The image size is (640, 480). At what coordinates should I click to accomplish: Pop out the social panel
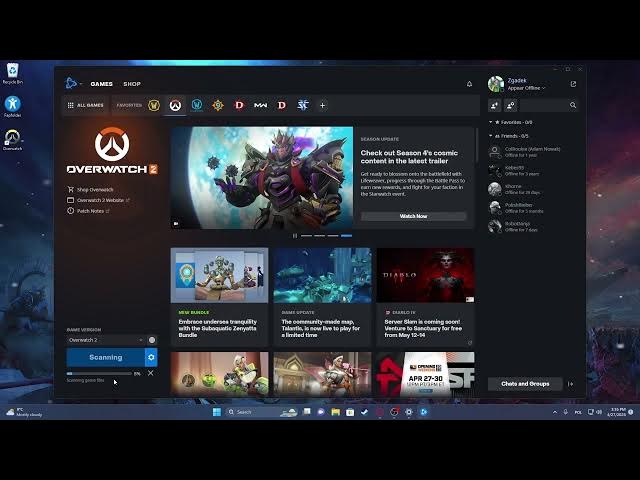pyautogui.click(x=573, y=84)
